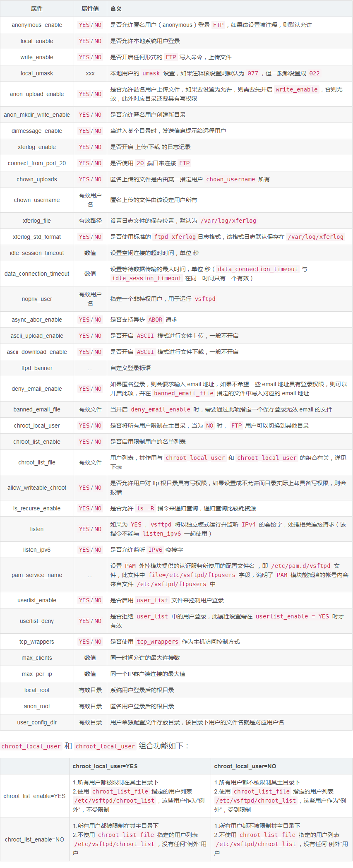Click listen_ipv6 code in listen description
The image size is (353, 868).
[x=162, y=534]
